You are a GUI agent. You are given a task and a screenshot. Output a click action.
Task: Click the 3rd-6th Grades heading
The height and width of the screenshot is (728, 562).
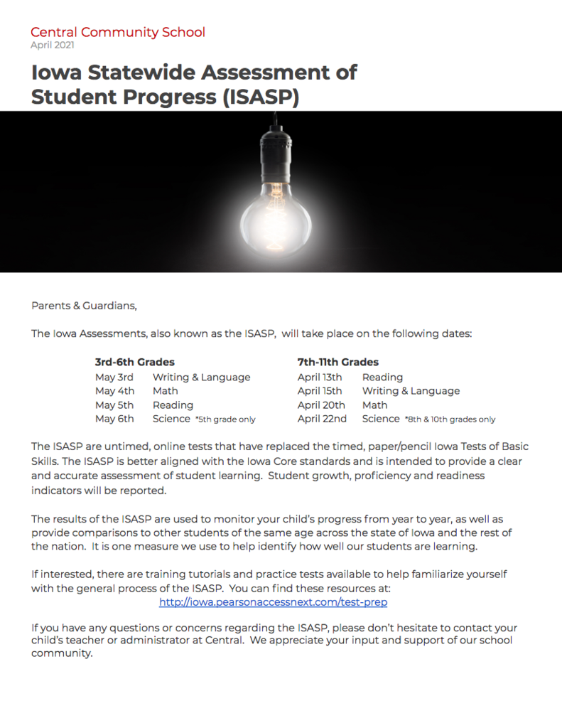coord(134,362)
